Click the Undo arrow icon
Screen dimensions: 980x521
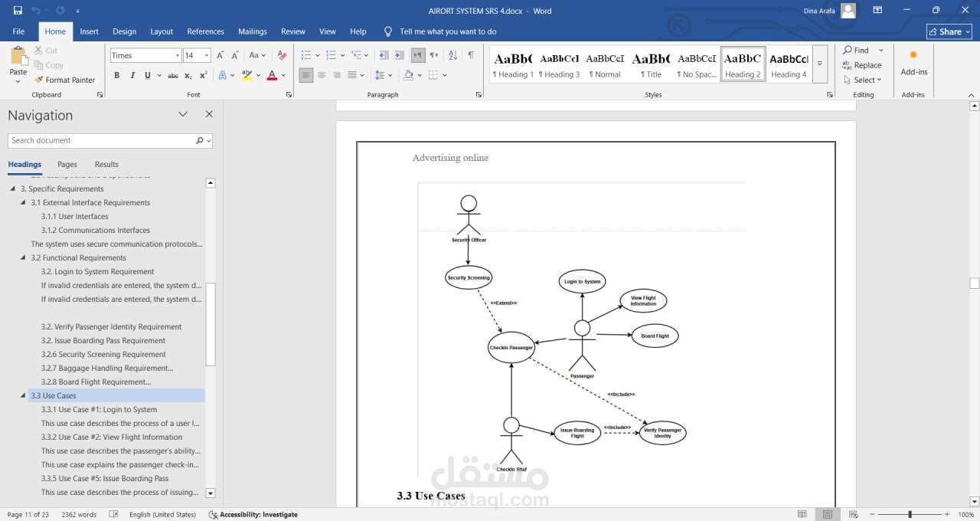point(37,11)
